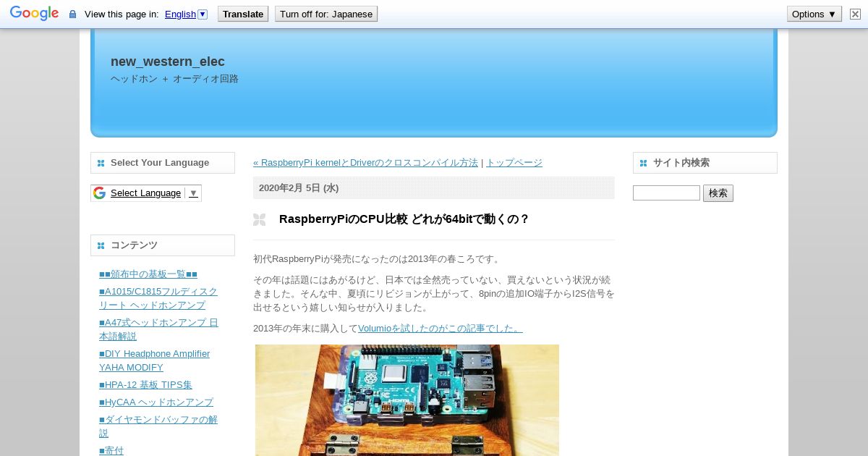Image resolution: width=868 pixels, height=456 pixels.
Task: Turn off translation for Japanese
Action: coord(326,14)
